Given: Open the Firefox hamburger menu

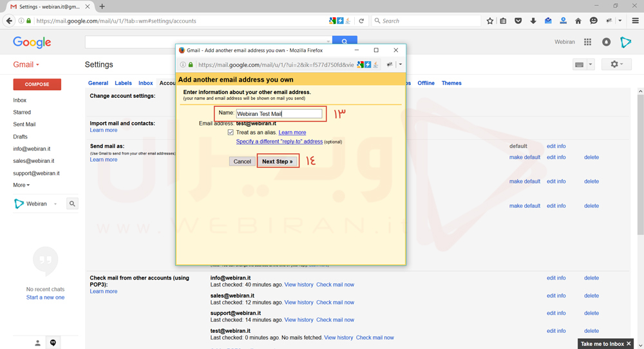Looking at the screenshot, I should tap(635, 21).
